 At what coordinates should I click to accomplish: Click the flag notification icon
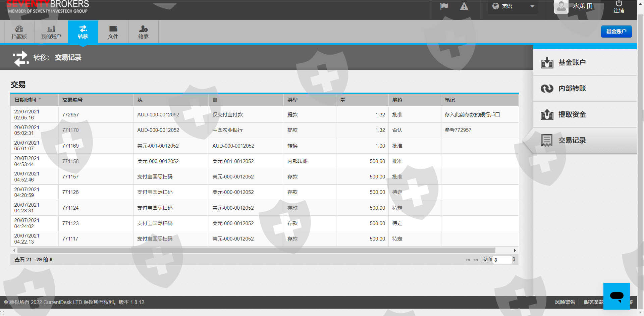[444, 6]
